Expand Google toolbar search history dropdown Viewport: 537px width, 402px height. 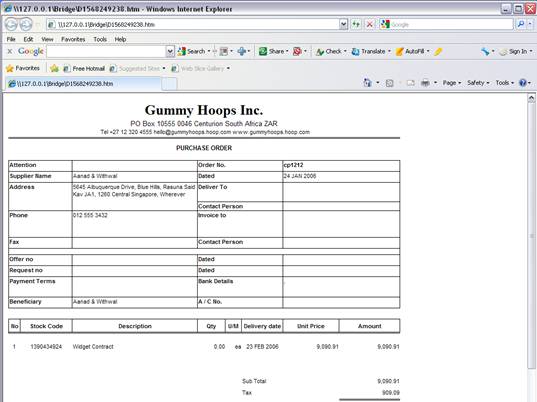pos(170,51)
